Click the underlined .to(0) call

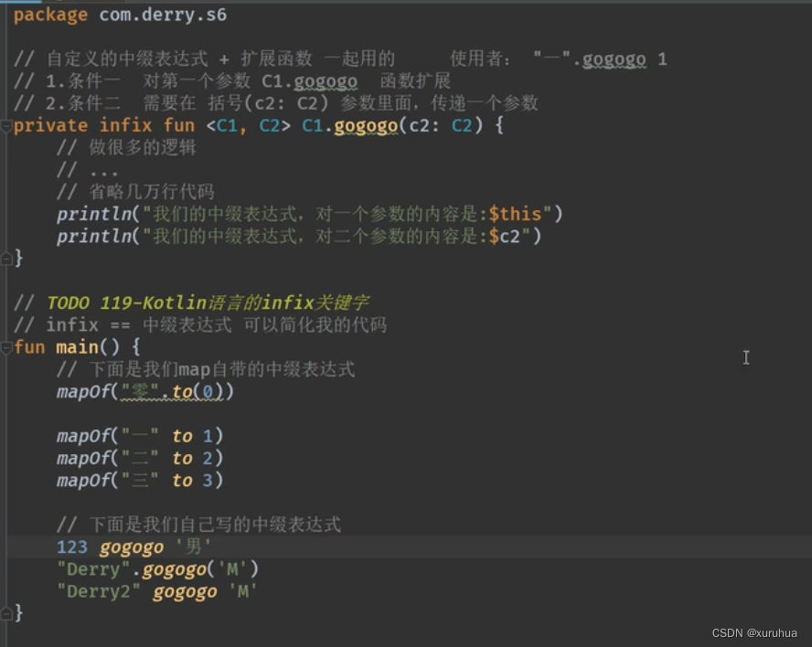(192, 392)
